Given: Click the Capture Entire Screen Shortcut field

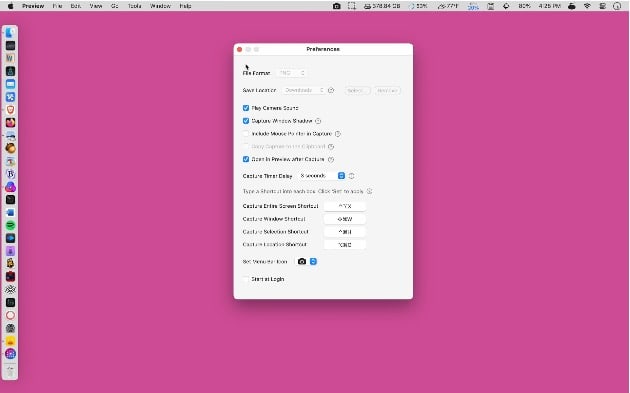Looking at the screenshot, I should pos(345,206).
